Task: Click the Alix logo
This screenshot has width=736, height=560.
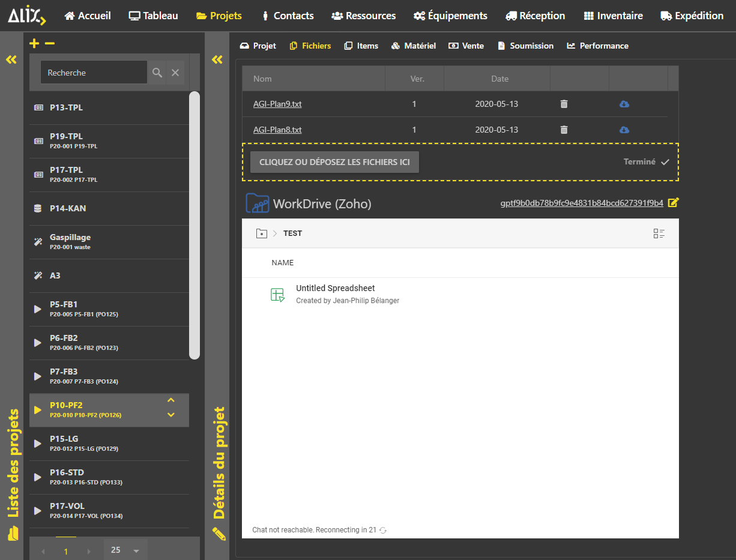Action: [x=27, y=16]
